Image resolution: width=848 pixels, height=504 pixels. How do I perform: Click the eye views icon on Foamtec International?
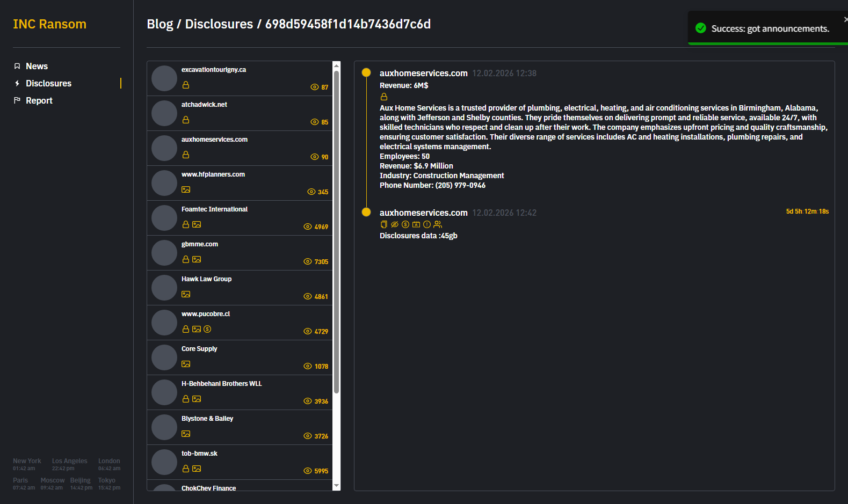click(308, 227)
